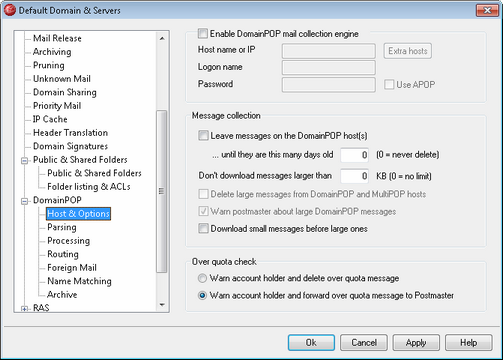
Task: Click the Apply button
Action: (x=416, y=343)
